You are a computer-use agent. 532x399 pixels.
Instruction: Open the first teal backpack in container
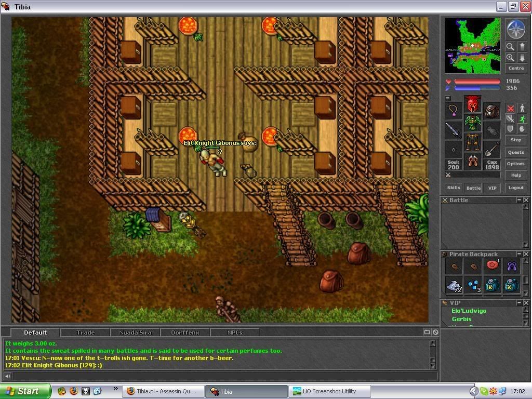[493, 286]
